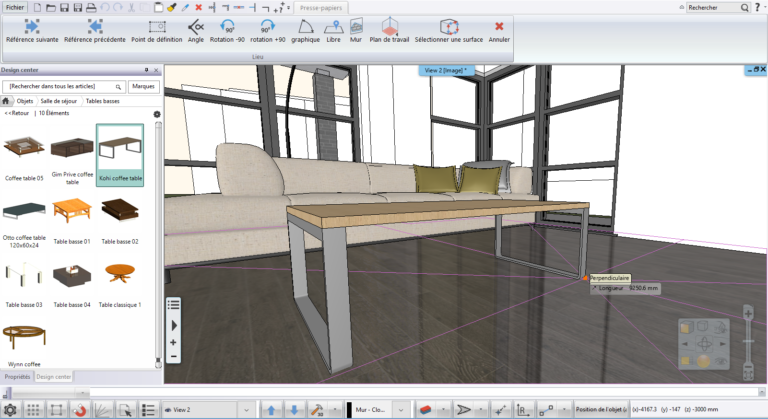
Task: Click the Référence précédente arrow icon
Action: 95,26
